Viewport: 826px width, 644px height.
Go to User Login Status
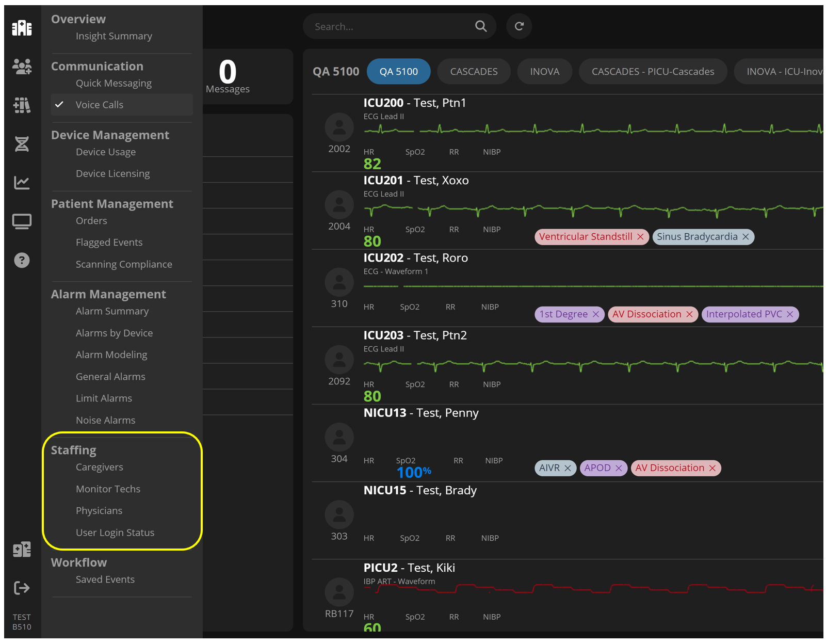click(x=115, y=533)
